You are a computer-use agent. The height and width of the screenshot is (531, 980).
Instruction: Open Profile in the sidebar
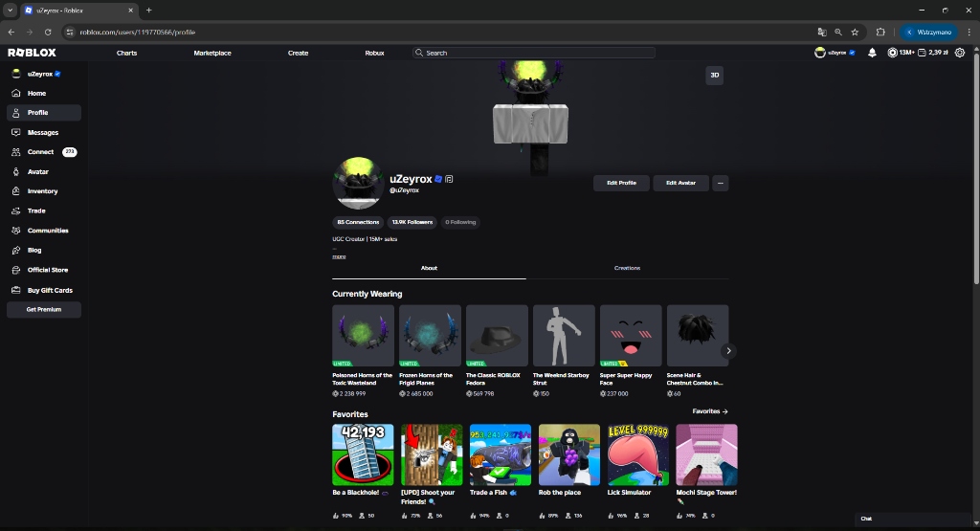[x=43, y=113]
